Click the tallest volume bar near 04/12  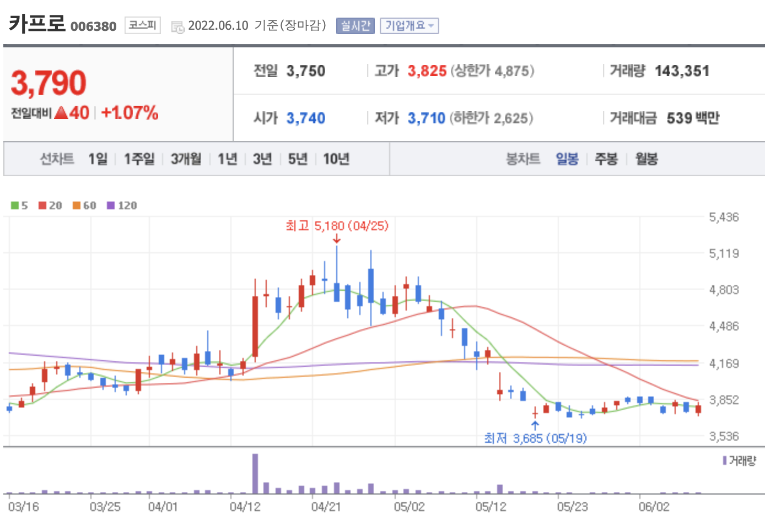click(x=255, y=474)
